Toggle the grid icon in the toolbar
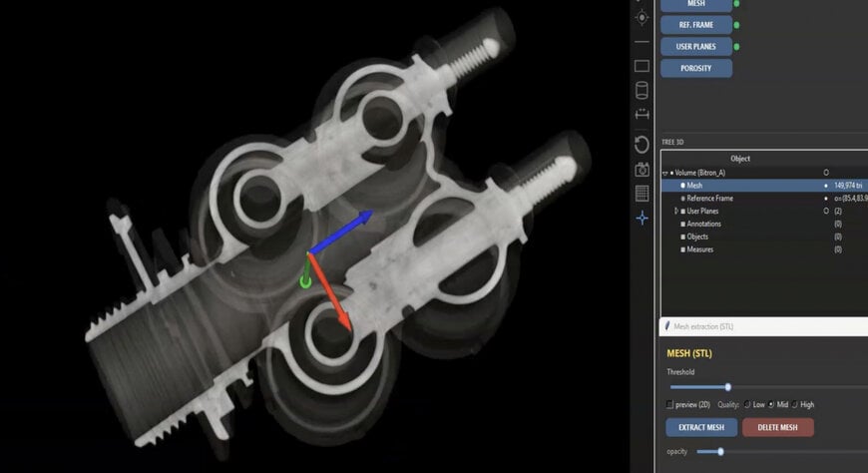 642,194
